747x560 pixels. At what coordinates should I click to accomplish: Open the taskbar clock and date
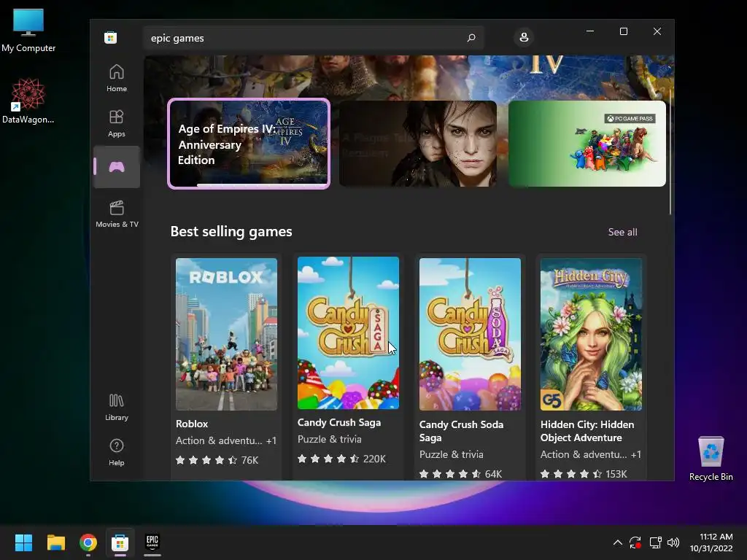(x=711, y=542)
